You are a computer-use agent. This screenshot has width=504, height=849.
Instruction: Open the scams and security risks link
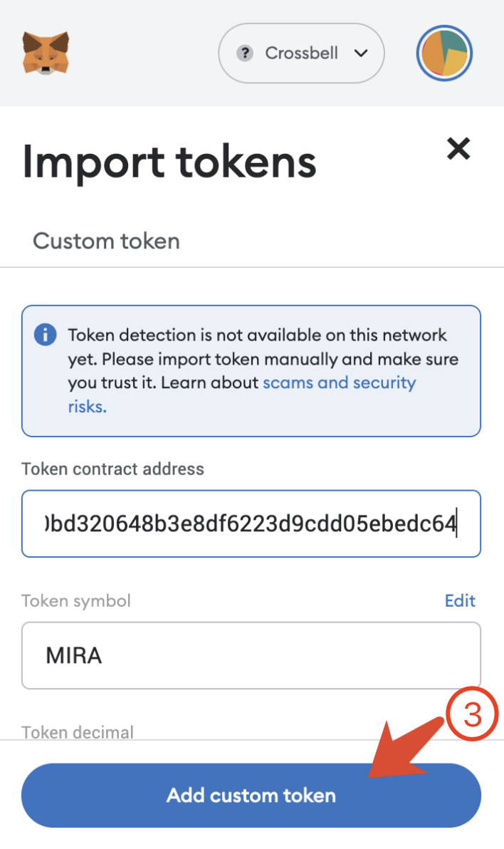(x=339, y=383)
